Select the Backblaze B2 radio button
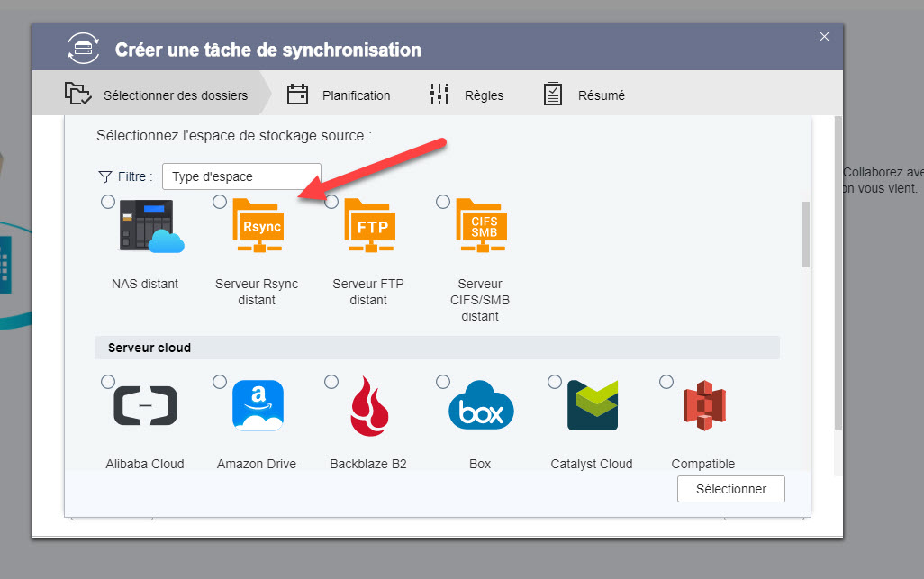 point(331,382)
